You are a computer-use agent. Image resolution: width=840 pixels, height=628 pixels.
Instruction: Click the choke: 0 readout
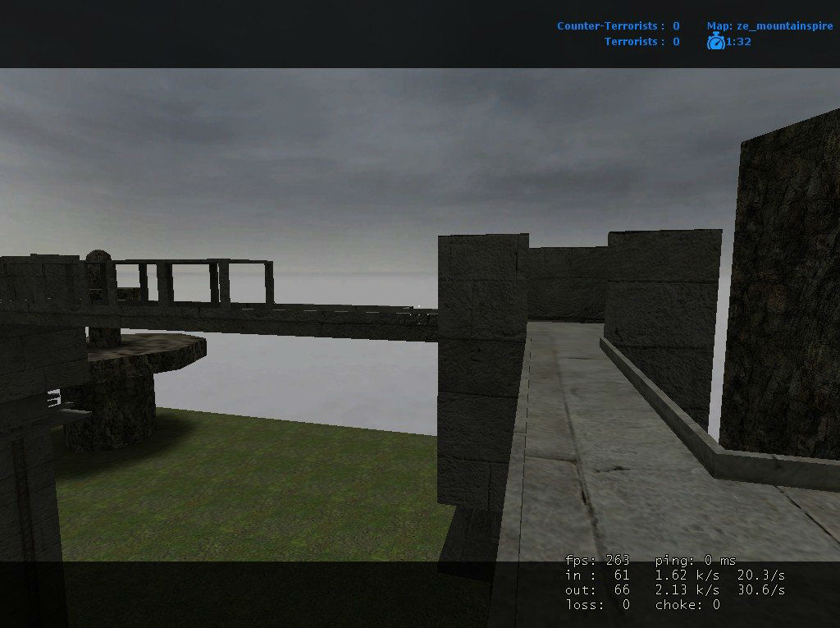[x=687, y=605]
